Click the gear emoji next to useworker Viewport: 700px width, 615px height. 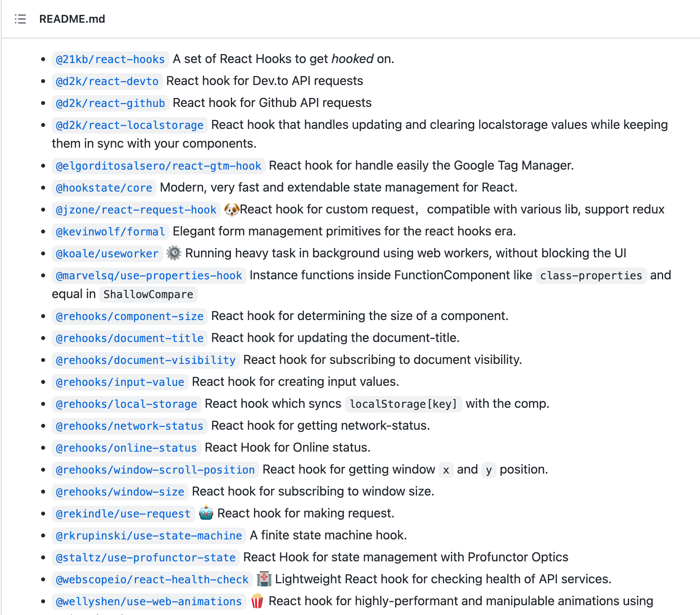click(x=174, y=253)
